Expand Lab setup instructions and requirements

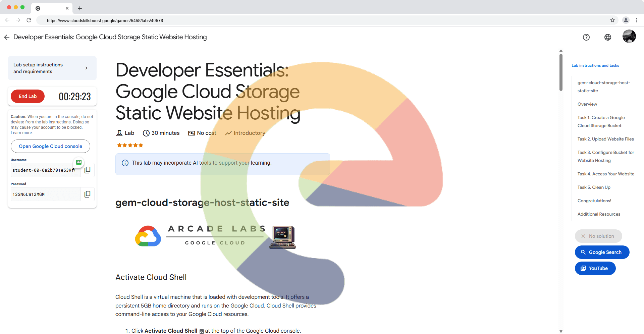[x=52, y=68]
